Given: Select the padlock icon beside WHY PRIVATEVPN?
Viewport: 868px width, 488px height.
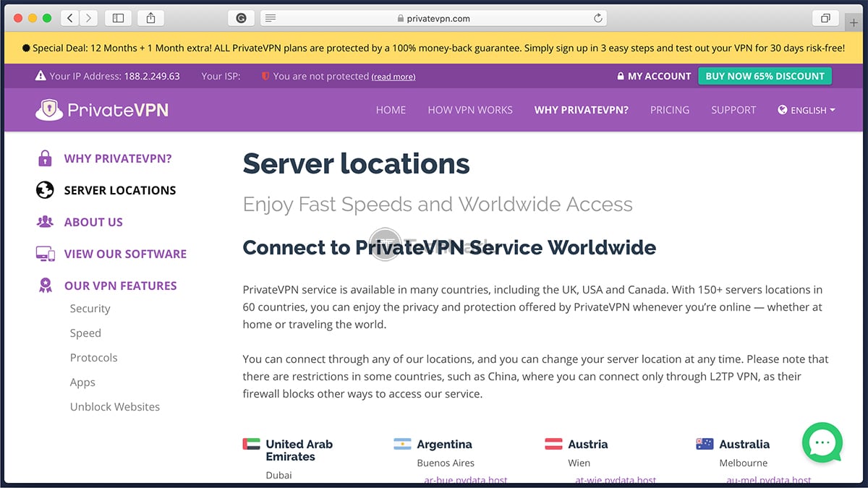Looking at the screenshot, I should tap(44, 158).
